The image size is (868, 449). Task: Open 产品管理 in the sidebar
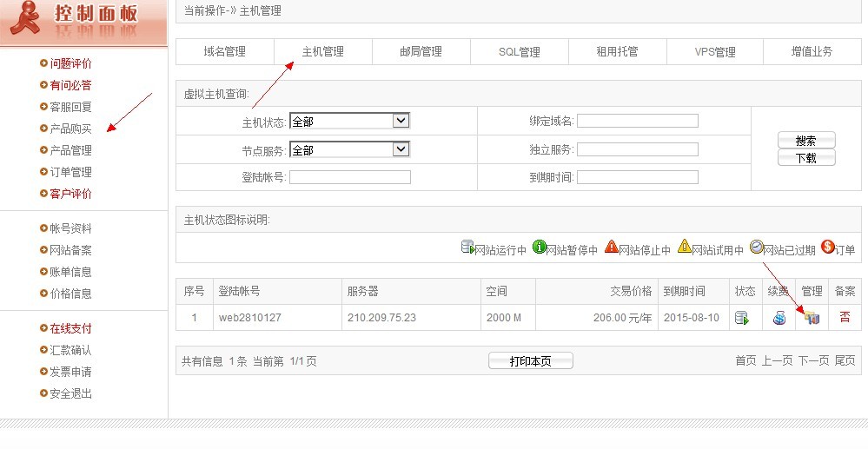pos(71,150)
